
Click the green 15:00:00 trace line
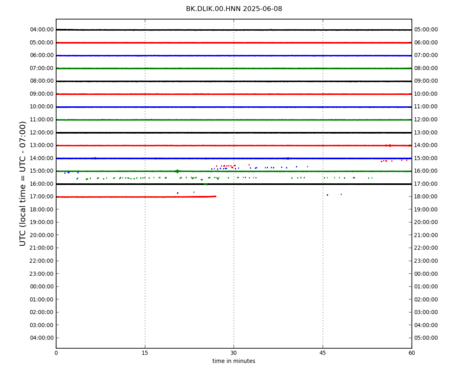(x=234, y=171)
